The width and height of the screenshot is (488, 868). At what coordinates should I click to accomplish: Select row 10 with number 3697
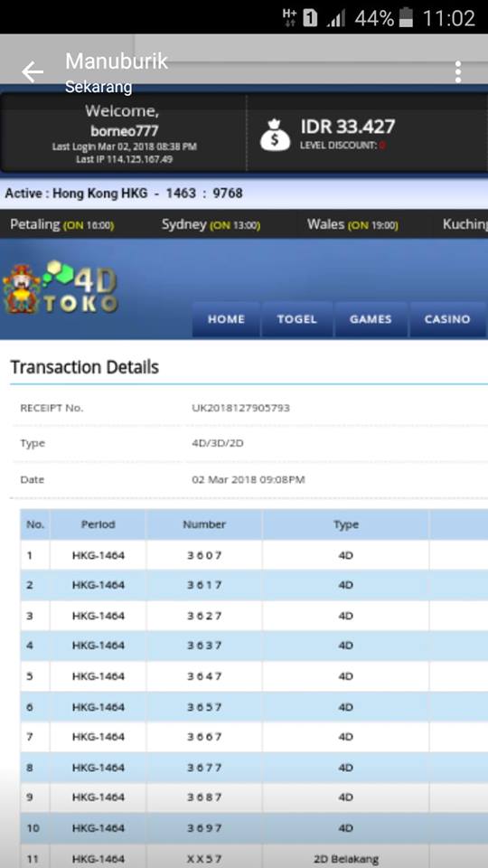[254, 828]
